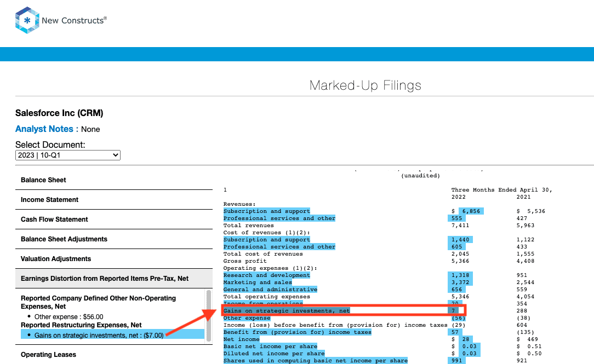Click the highlighted 3,372 value
The image size is (594, 364).
tap(460, 282)
